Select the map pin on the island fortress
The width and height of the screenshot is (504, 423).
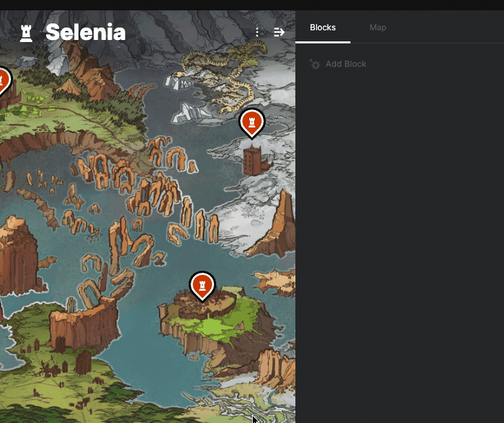click(202, 287)
